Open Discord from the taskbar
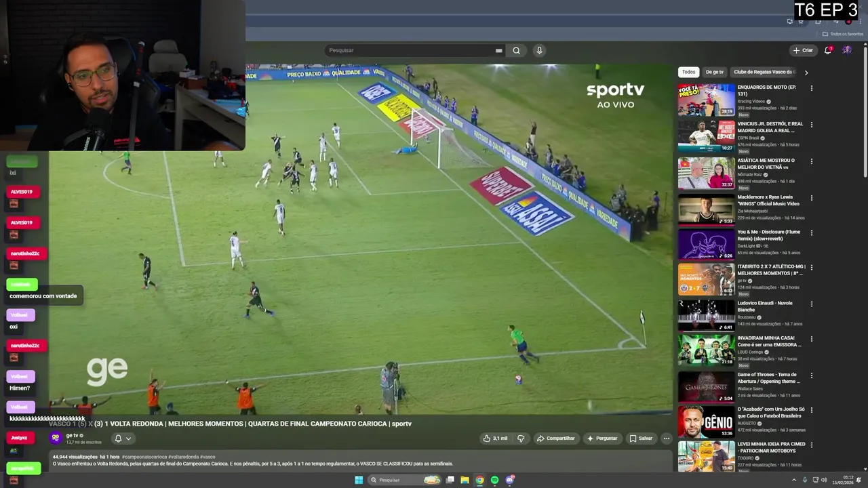The image size is (868, 488). (x=510, y=480)
